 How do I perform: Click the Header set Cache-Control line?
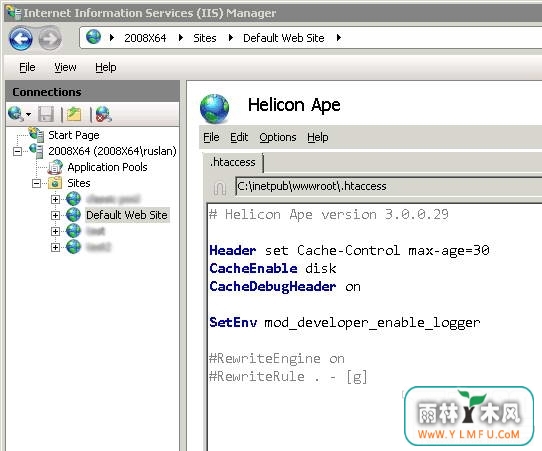coord(349,250)
